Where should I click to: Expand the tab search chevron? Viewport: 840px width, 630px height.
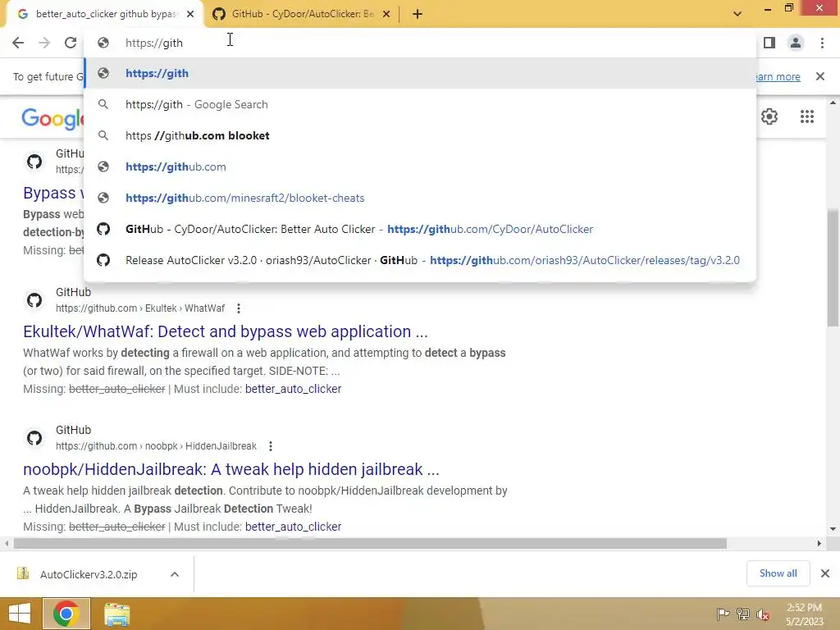(x=737, y=14)
